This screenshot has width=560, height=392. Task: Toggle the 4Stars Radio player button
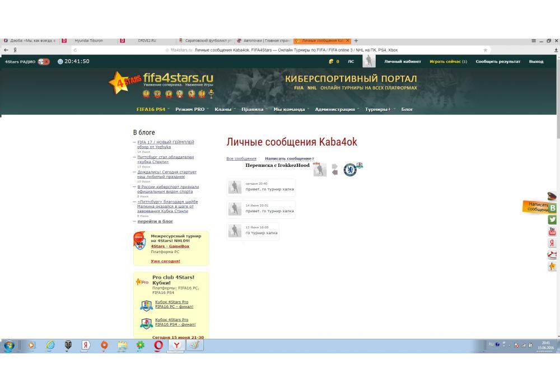[44, 62]
